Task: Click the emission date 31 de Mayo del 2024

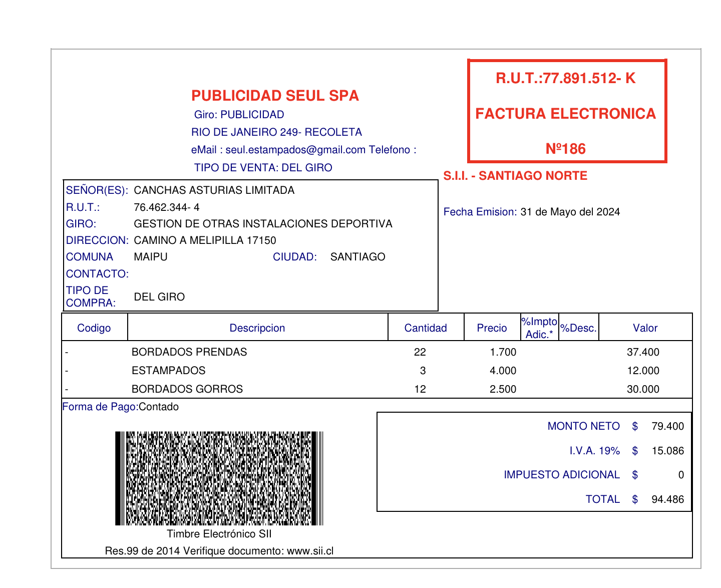Action: point(570,212)
